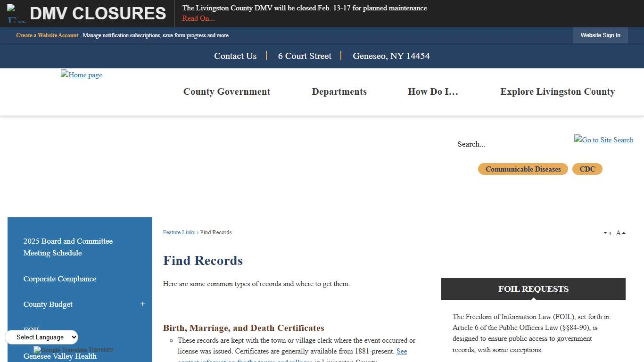
Task: Open the How Do I... menu
Action: pyautogui.click(x=433, y=91)
